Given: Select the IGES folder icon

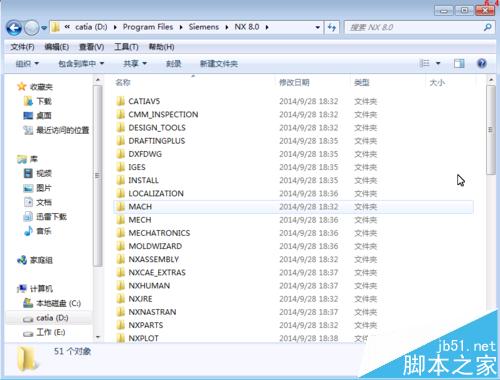Looking at the screenshot, I should (x=121, y=167).
